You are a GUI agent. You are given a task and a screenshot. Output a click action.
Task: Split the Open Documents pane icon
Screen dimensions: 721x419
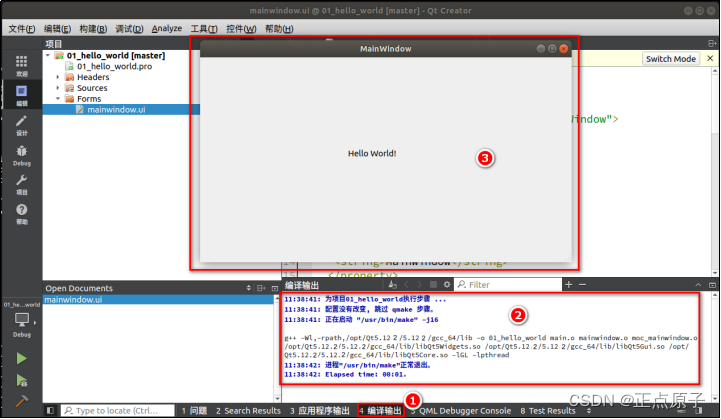pos(261,288)
